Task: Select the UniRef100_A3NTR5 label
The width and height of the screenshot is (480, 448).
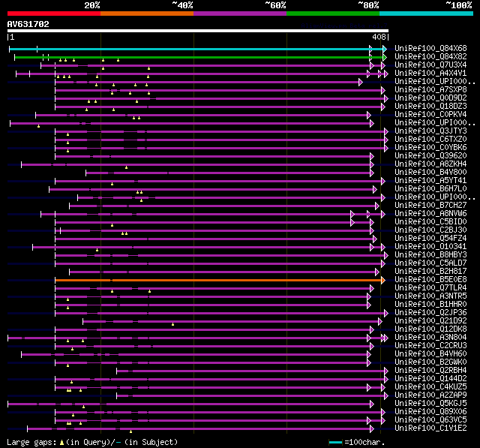Action: 430,296
